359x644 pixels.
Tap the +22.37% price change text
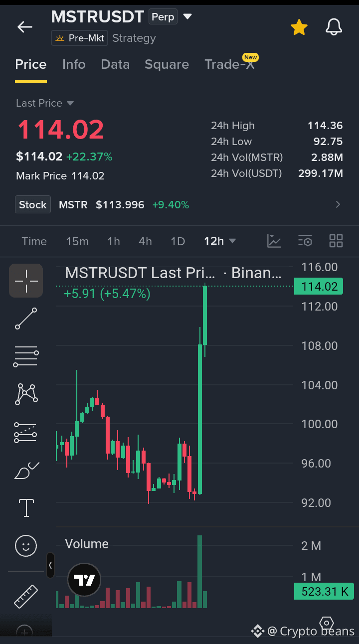click(89, 157)
